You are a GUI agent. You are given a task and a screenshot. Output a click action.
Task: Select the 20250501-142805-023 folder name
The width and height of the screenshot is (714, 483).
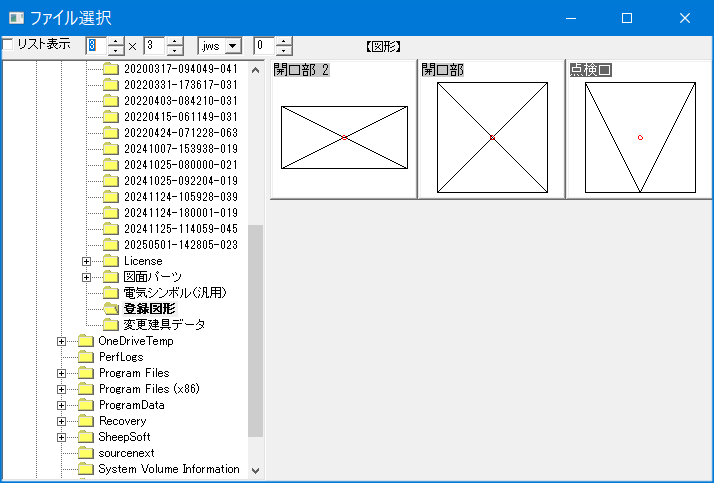click(181, 245)
